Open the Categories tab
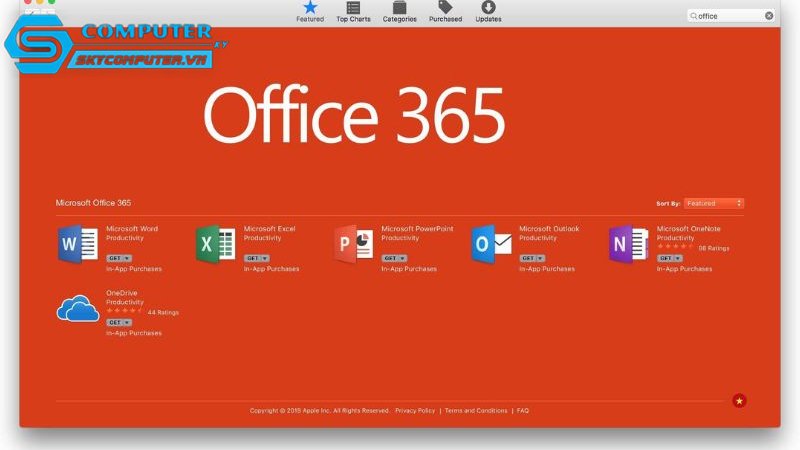 click(399, 11)
